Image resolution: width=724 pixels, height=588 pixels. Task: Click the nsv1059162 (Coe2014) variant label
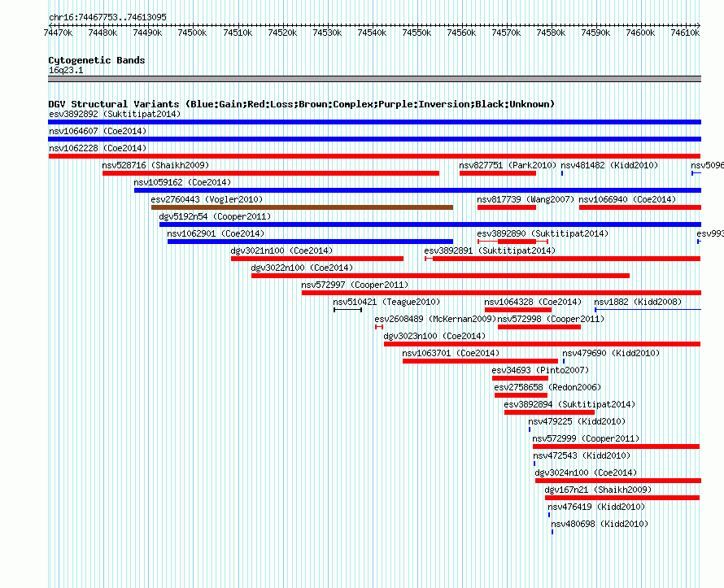tap(182, 182)
